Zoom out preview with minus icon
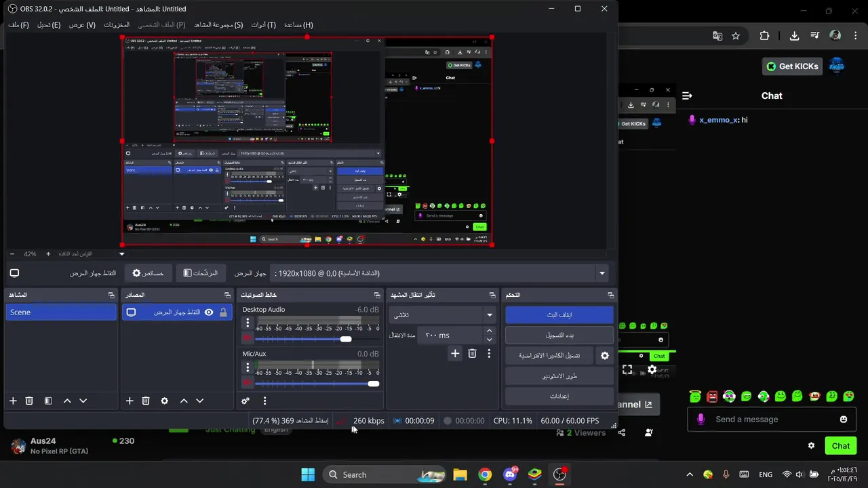The height and width of the screenshot is (488, 868). click(x=12, y=254)
